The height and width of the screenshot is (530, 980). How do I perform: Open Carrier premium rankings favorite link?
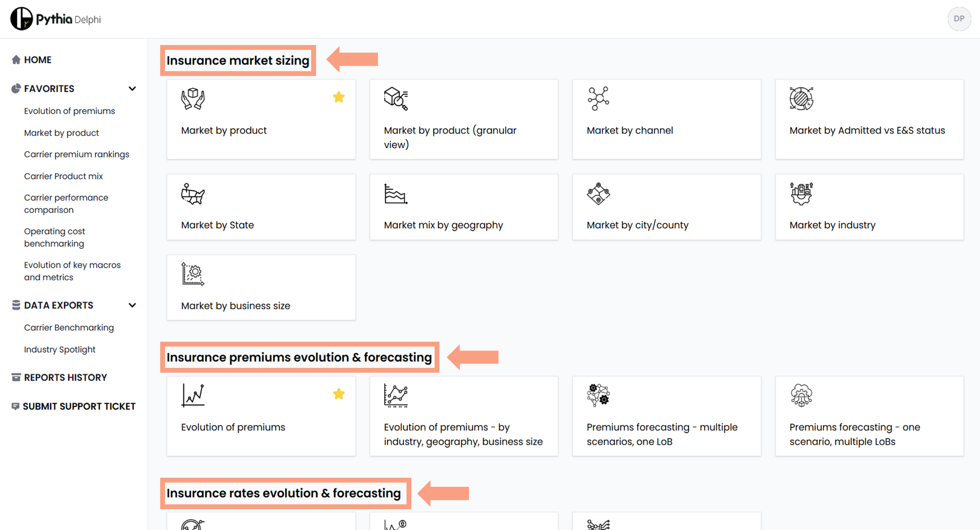76,154
